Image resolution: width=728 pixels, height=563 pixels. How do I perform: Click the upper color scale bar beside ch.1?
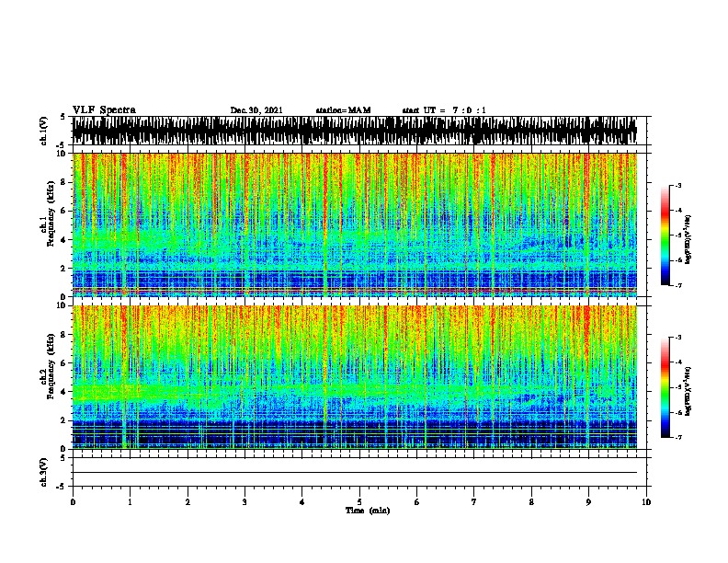[x=665, y=236]
